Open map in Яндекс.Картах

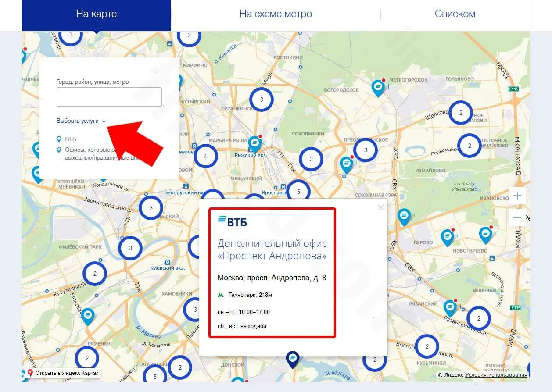point(63,373)
